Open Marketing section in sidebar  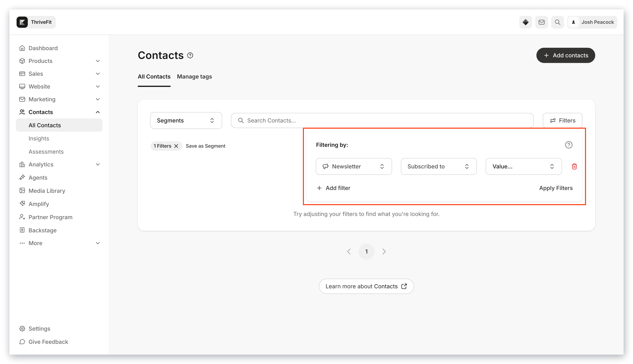(42, 99)
